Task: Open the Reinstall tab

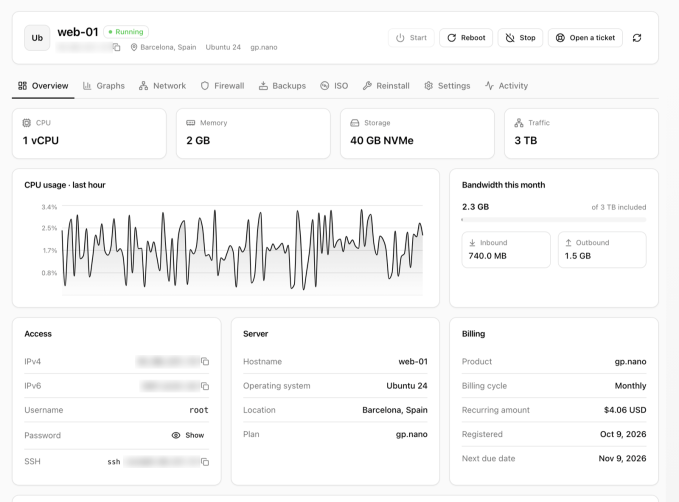Action: (386, 86)
